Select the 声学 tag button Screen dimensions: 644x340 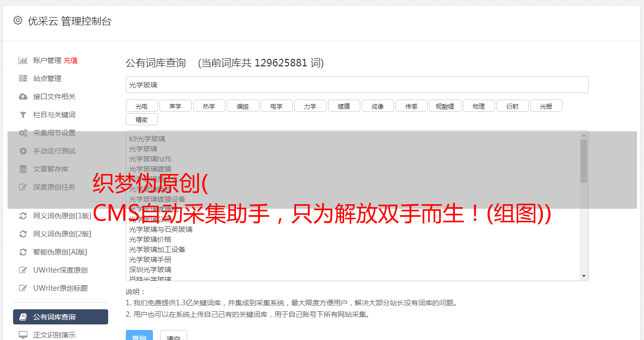pos(175,106)
